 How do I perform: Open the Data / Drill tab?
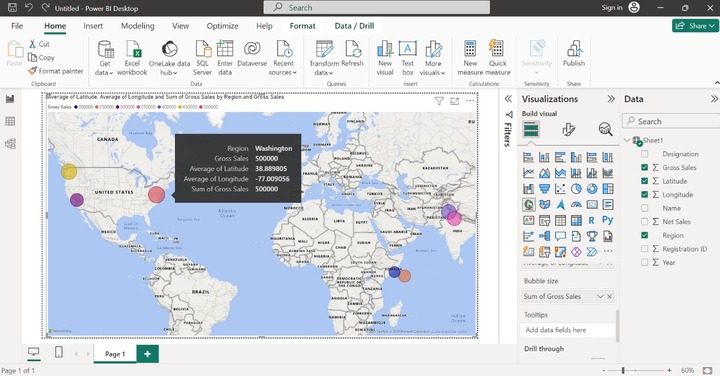pos(354,26)
